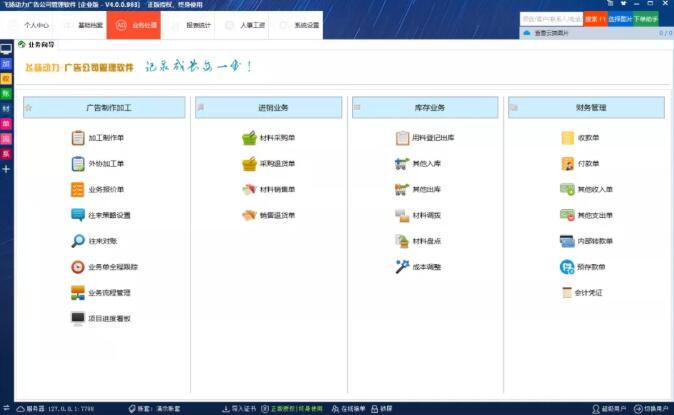The width and height of the screenshot is (674, 415).
Task: Click the plus icon in left sidebar
Action: pos(6,170)
